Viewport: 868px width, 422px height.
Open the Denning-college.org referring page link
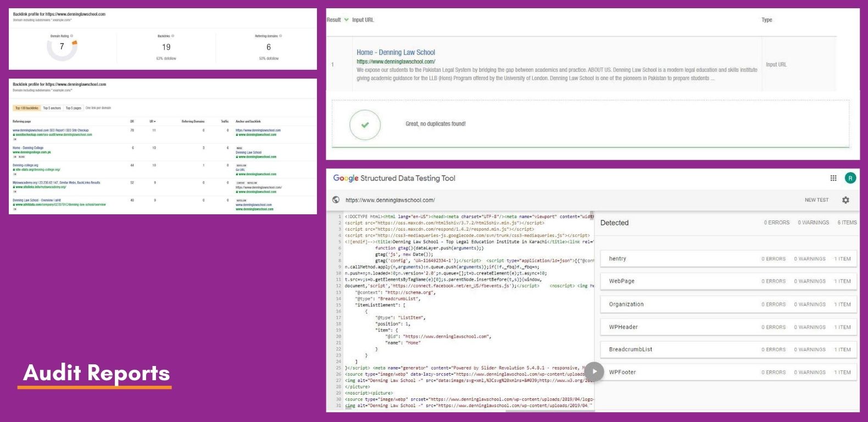25,165
